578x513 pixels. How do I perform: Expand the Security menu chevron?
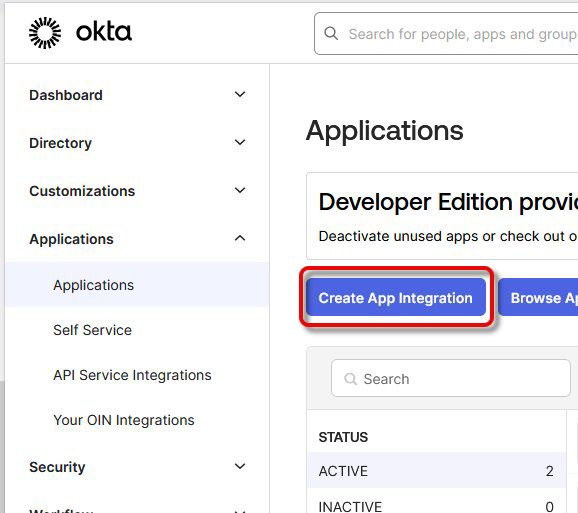coord(240,467)
